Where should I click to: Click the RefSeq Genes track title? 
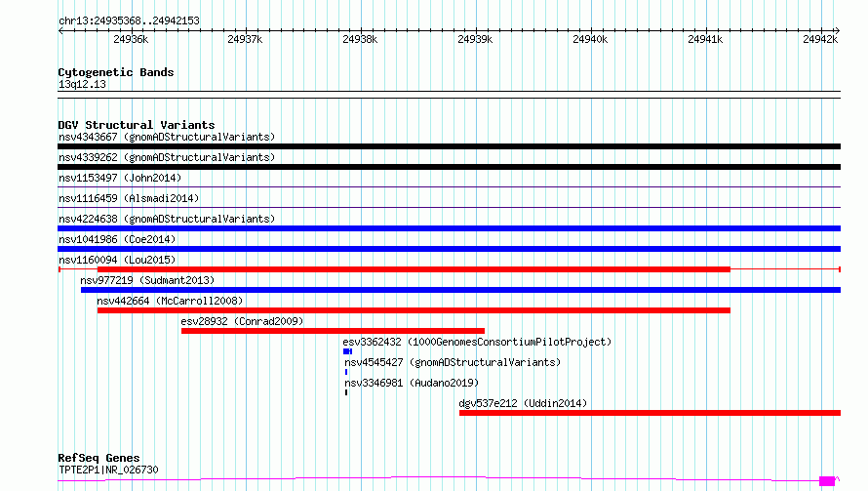point(99,459)
